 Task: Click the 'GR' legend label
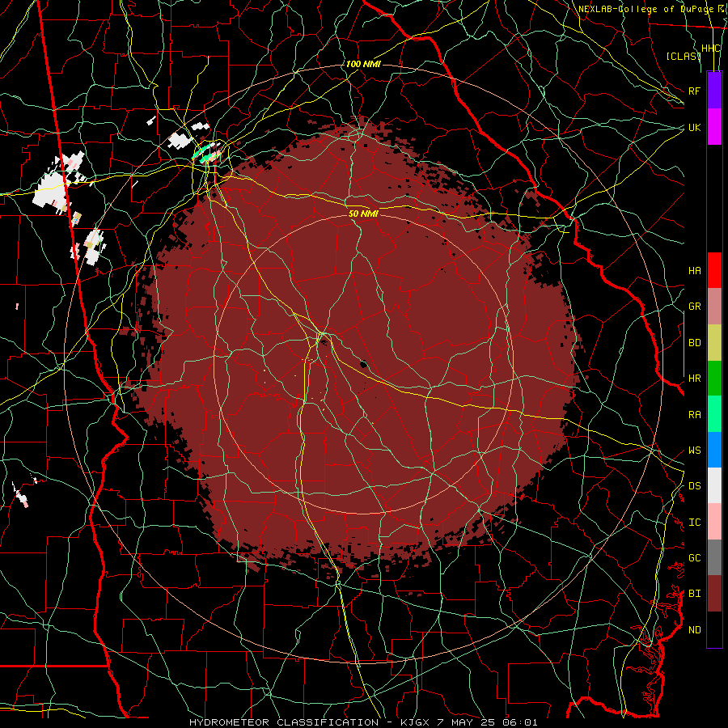694,307
